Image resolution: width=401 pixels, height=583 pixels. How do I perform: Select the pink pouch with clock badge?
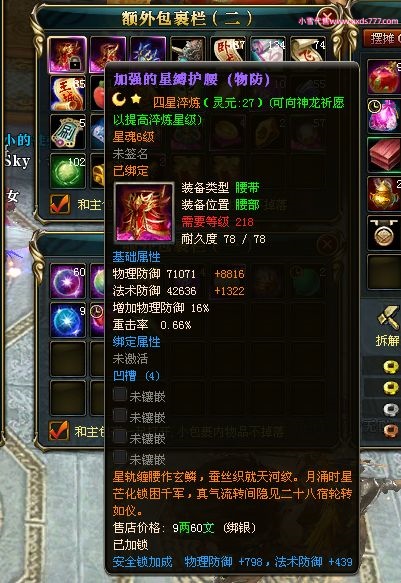point(384,115)
